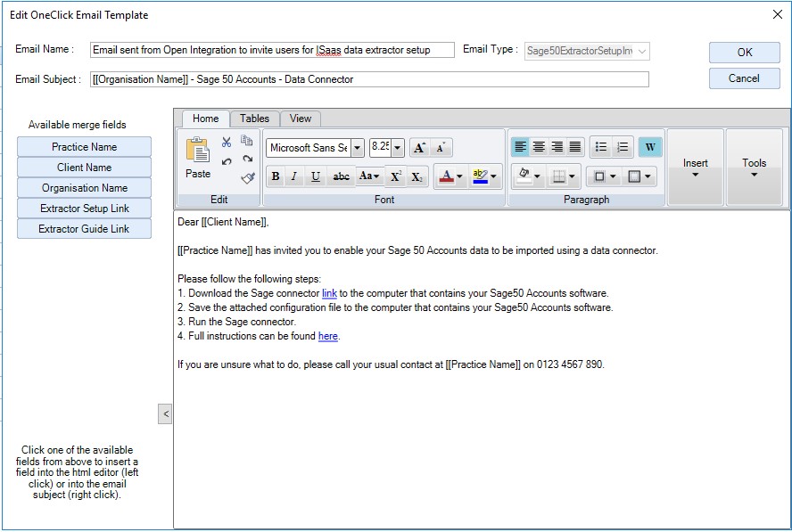Screen dimensions: 792x532
Task: Switch to the Tables tab
Action: [254, 119]
